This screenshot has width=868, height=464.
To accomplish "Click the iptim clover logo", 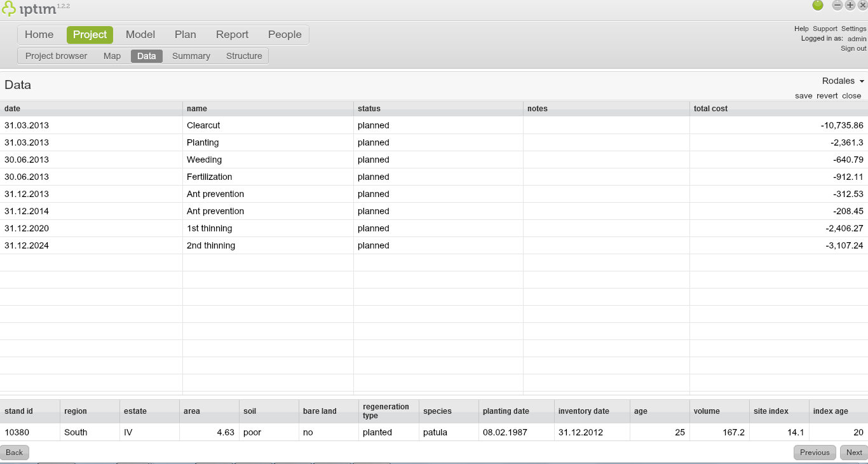I will 10,8.
